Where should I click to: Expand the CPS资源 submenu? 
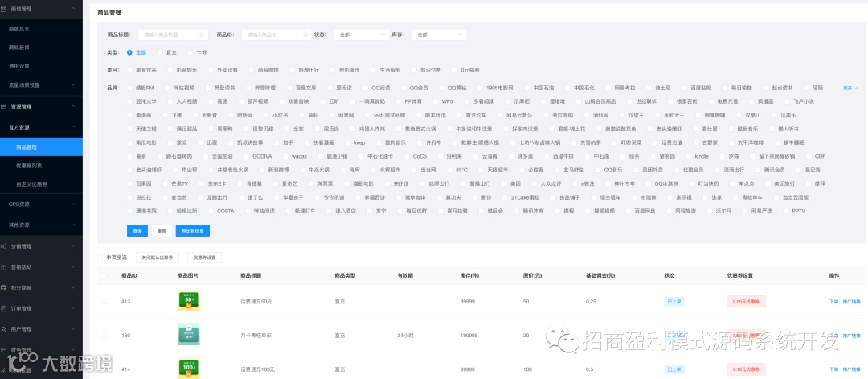(73, 204)
